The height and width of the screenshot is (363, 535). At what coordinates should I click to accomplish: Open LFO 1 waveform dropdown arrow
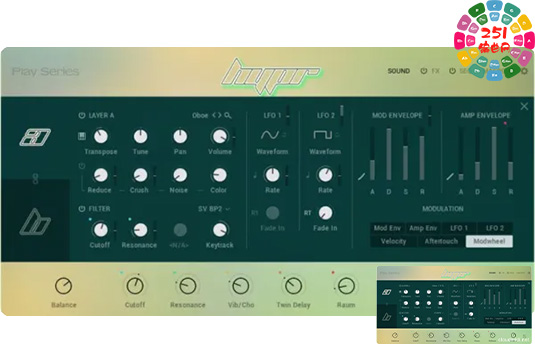point(284,135)
